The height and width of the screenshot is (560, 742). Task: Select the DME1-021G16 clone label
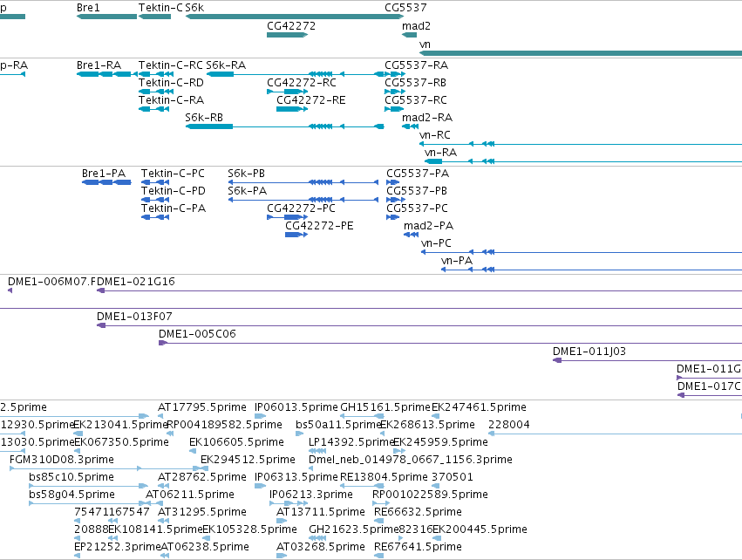pos(136,282)
